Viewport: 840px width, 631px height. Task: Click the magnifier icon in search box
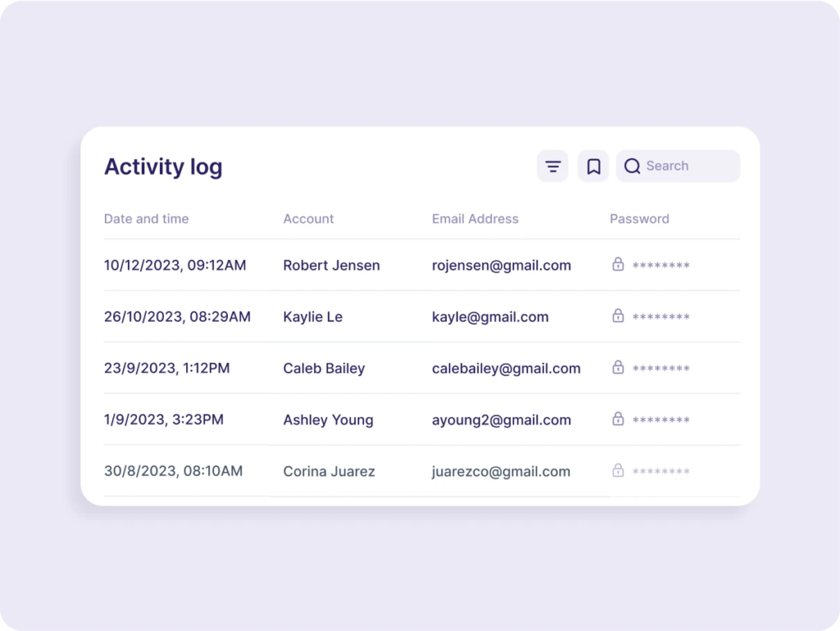pos(632,166)
